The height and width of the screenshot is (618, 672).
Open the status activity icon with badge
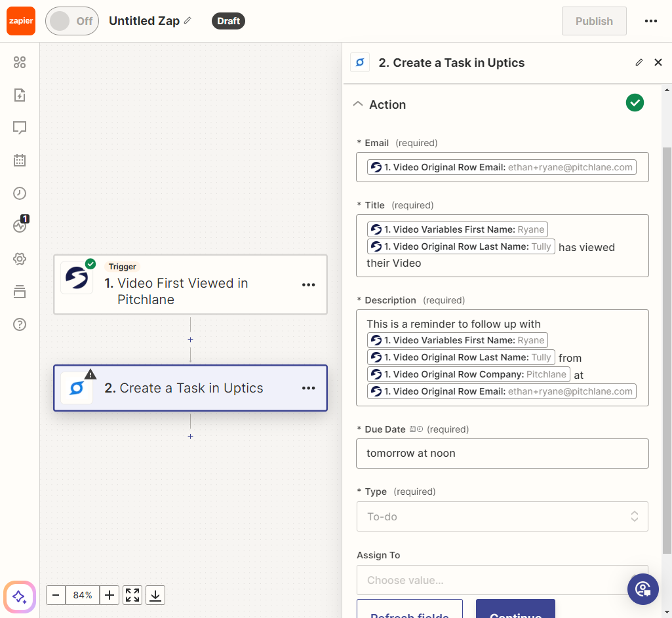coord(20,225)
